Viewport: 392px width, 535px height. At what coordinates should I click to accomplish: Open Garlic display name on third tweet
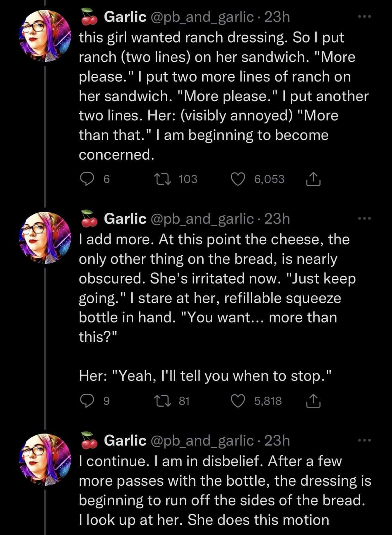(x=125, y=441)
